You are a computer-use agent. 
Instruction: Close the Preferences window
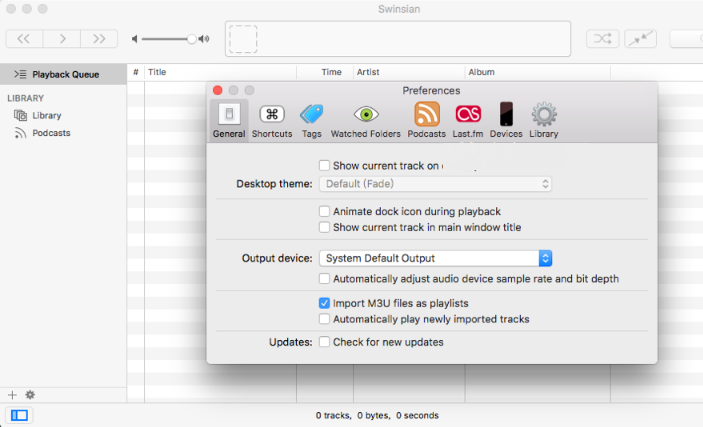click(218, 91)
